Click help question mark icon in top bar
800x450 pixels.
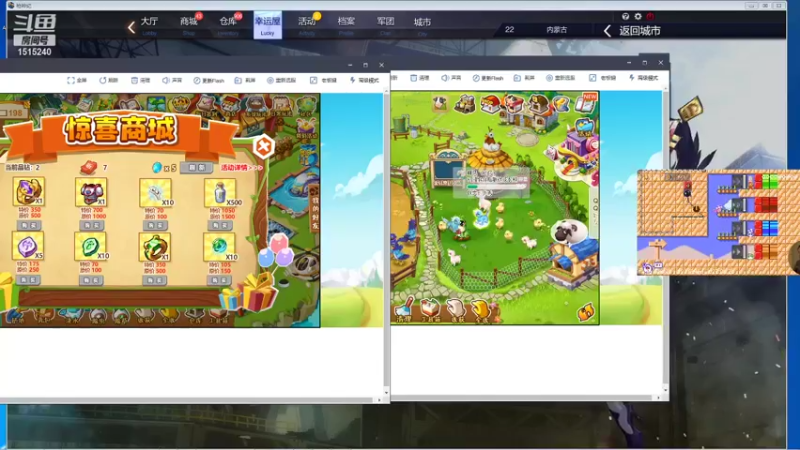pos(626,16)
